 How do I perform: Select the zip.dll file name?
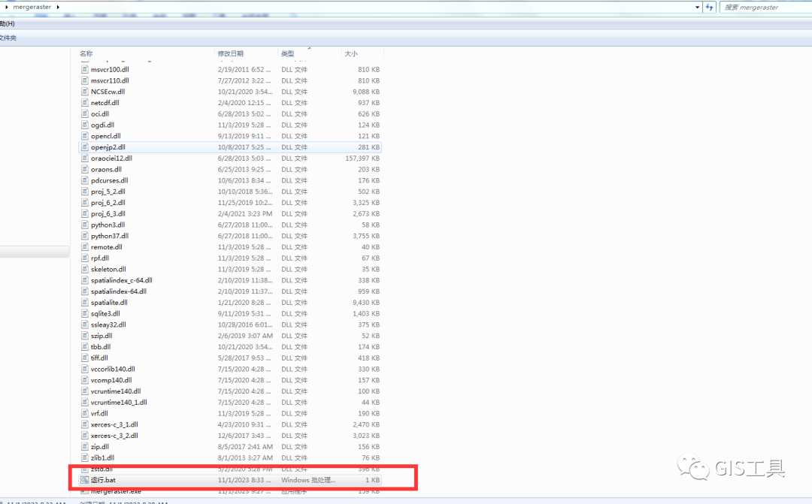pos(100,447)
